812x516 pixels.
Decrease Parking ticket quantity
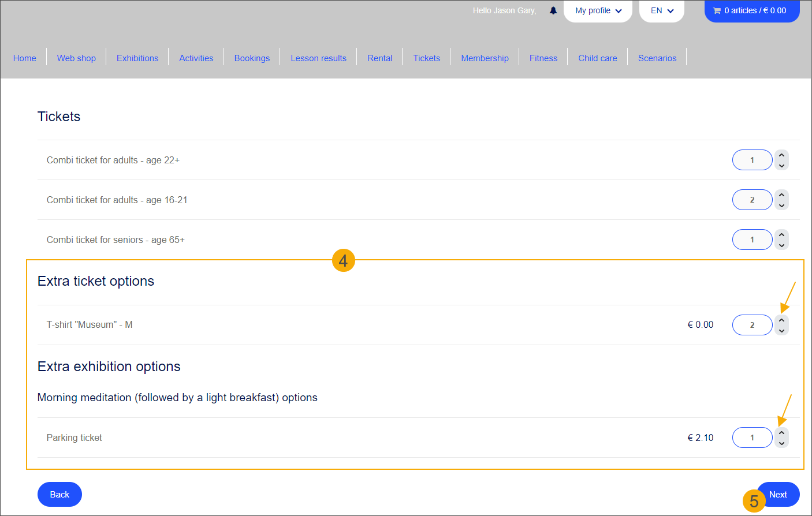click(x=781, y=443)
